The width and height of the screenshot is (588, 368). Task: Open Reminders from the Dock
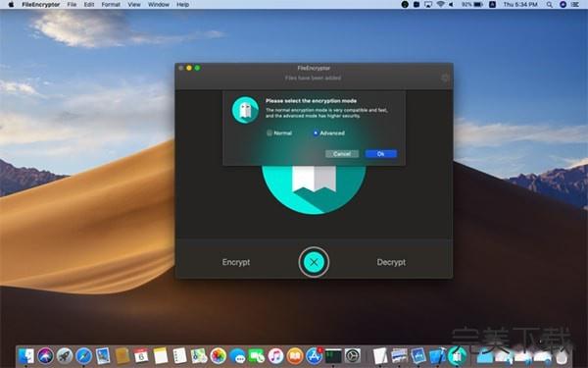click(x=179, y=355)
